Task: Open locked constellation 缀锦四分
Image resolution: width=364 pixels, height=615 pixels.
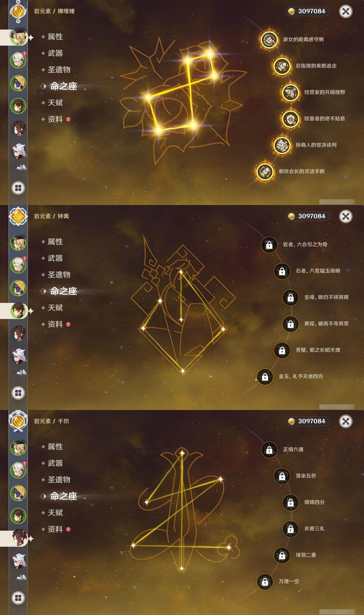Action: point(290,502)
